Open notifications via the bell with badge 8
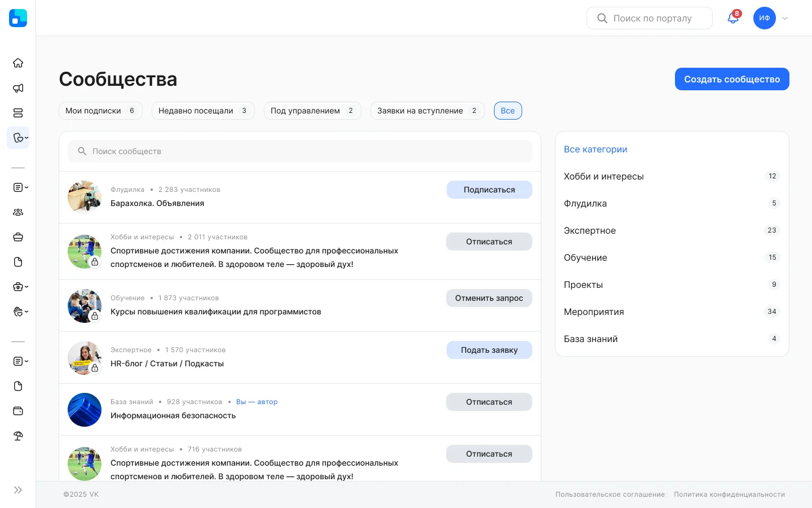This screenshot has width=812, height=508. 732,18
